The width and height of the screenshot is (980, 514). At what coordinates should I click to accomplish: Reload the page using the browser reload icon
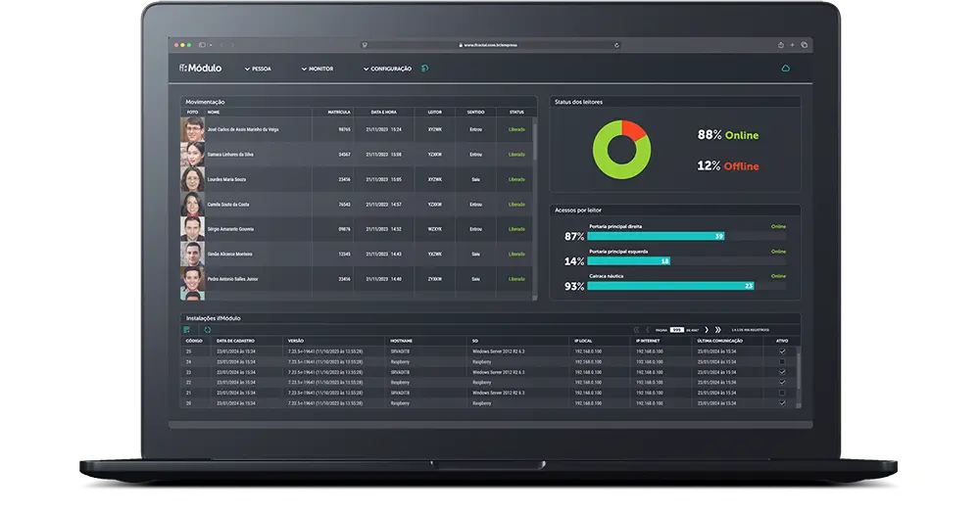click(616, 45)
